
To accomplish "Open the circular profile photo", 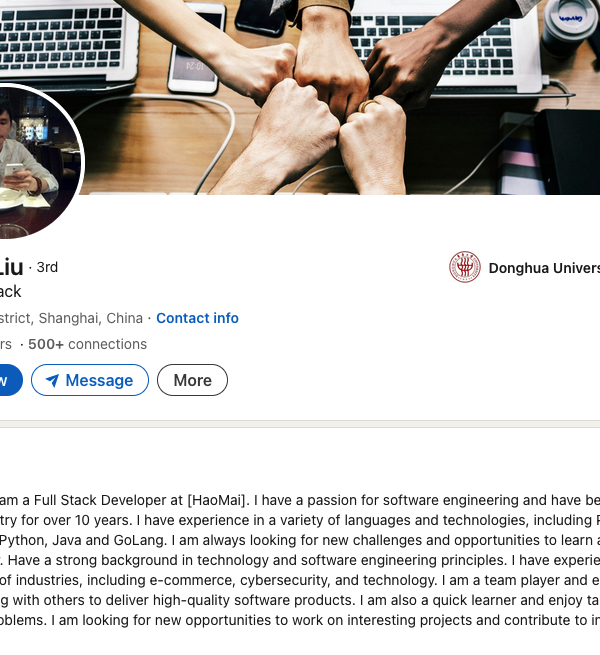I will (x=40, y=161).
